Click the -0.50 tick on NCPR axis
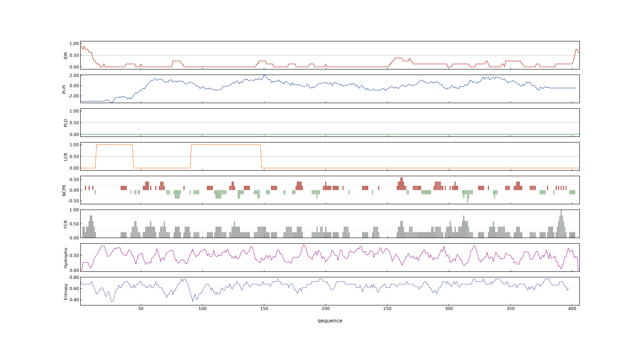The width and height of the screenshot is (644, 343). click(73, 201)
